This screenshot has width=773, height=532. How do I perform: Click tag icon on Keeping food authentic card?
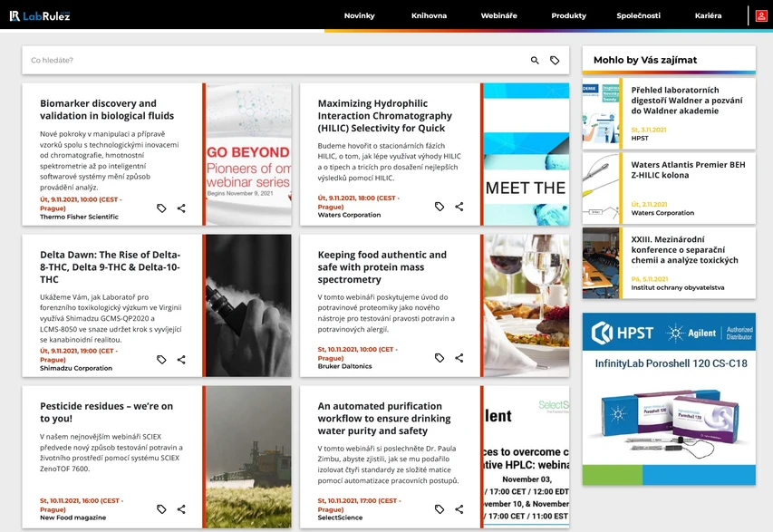pyautogui.click(x=440, y=357)
